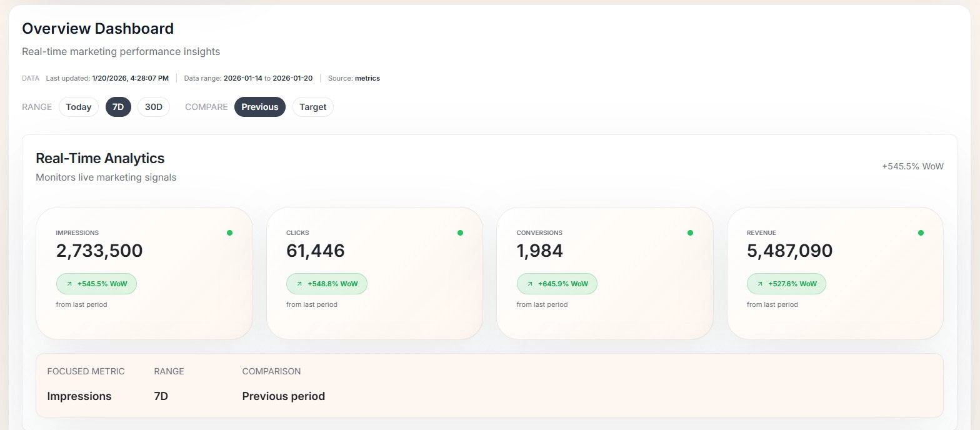Click the trend arrow in Revenue WoW badge

[759, 284]
